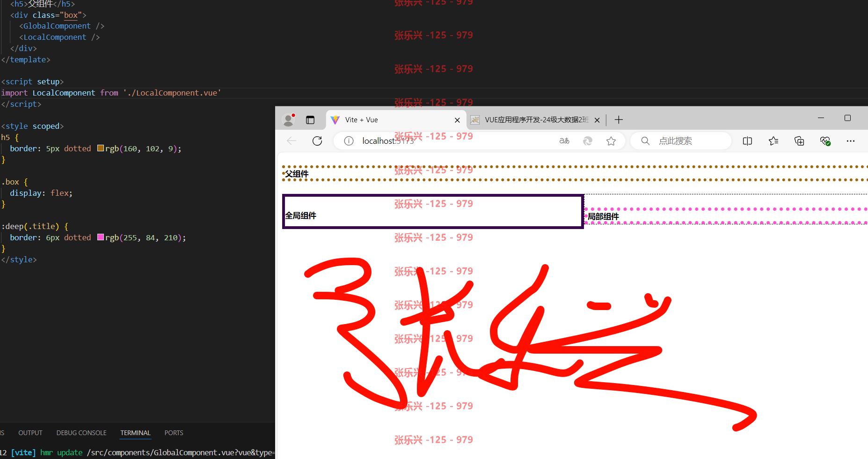868x459 pixels.
Task: Click the 'style scoped' opening tag
Action: (x=32, y=126)
